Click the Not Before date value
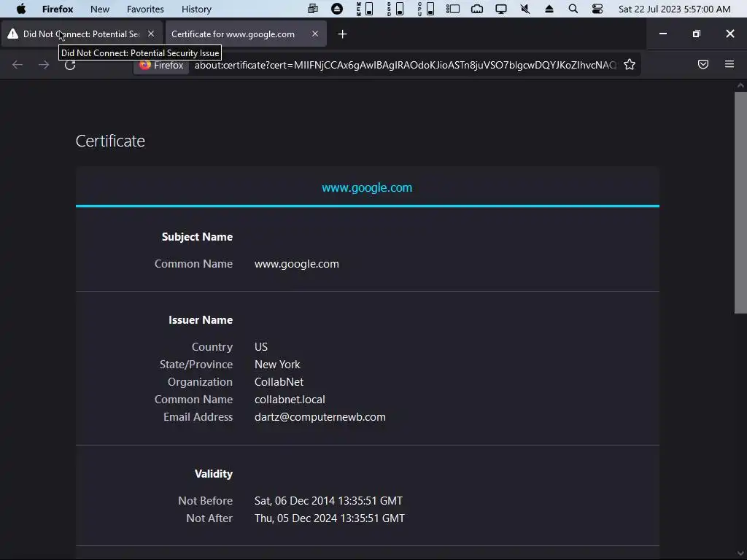This screenshot has height=560, width=747. coord(328,501)
